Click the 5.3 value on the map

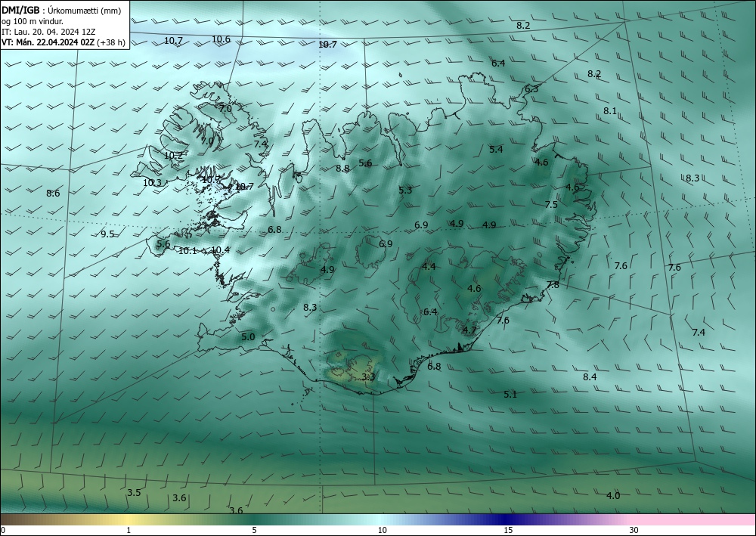point(405,190)
